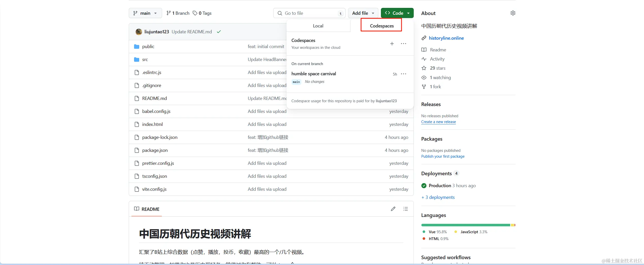Image resolution: width=644 pixels, height=265 pixels.
Task: Click 0 Tags link
Action: pyautogui.click(x=202, y=13)
